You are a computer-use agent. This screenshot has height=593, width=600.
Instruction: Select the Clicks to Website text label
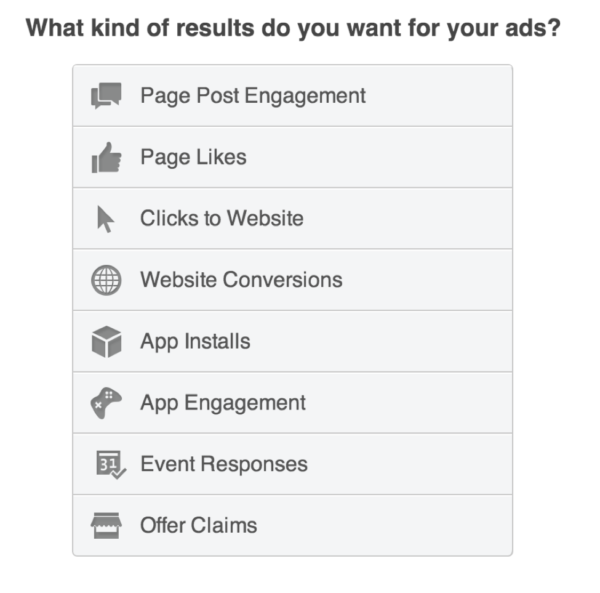click(222, 218)
